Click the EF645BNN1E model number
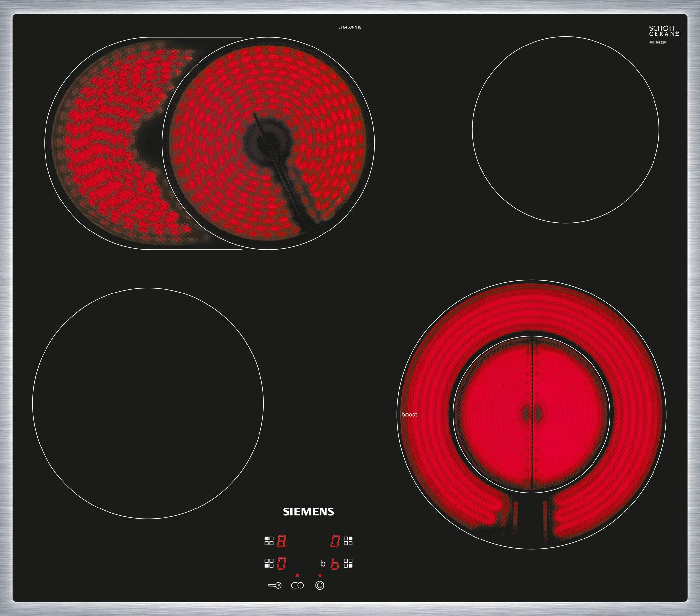 [x=350, y=27]
